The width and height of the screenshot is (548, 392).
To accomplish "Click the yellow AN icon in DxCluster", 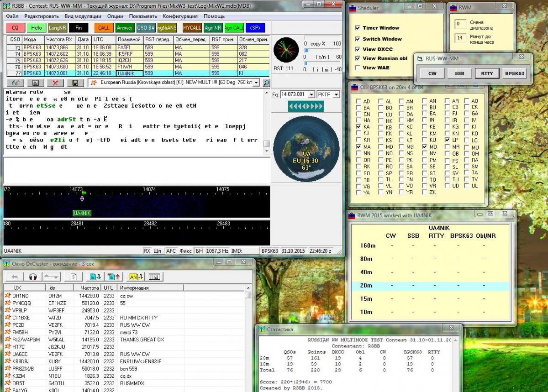I will (136, 277).
